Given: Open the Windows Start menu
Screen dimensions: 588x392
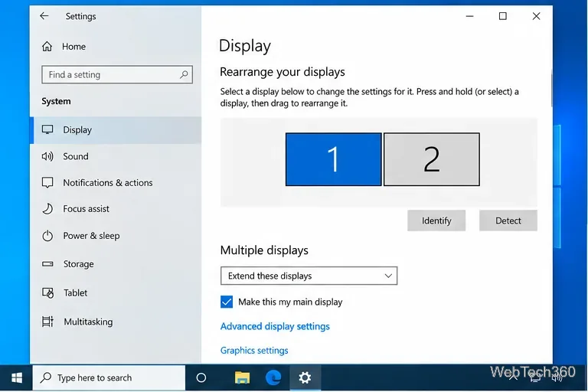Looking at the screenshot, I should (17, 377).
